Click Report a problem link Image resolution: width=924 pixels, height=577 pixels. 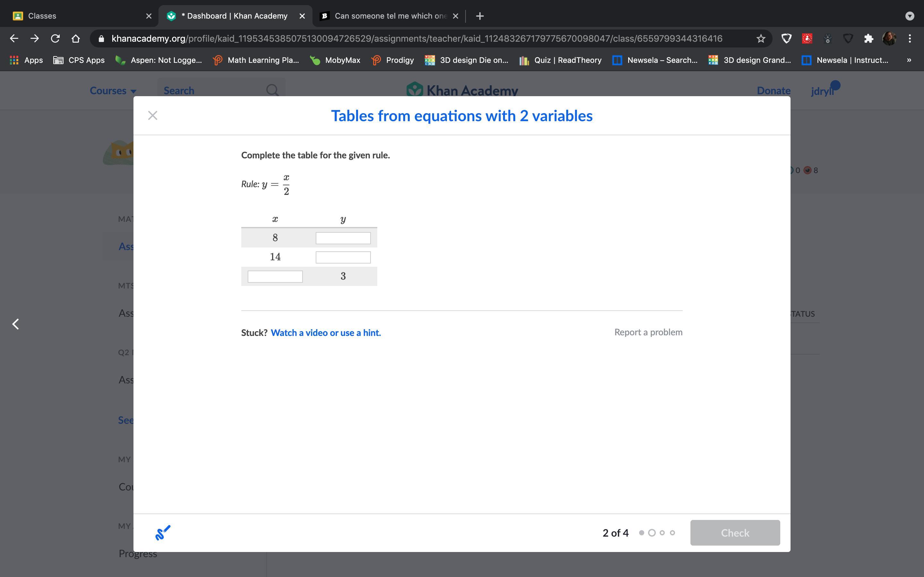648,332
